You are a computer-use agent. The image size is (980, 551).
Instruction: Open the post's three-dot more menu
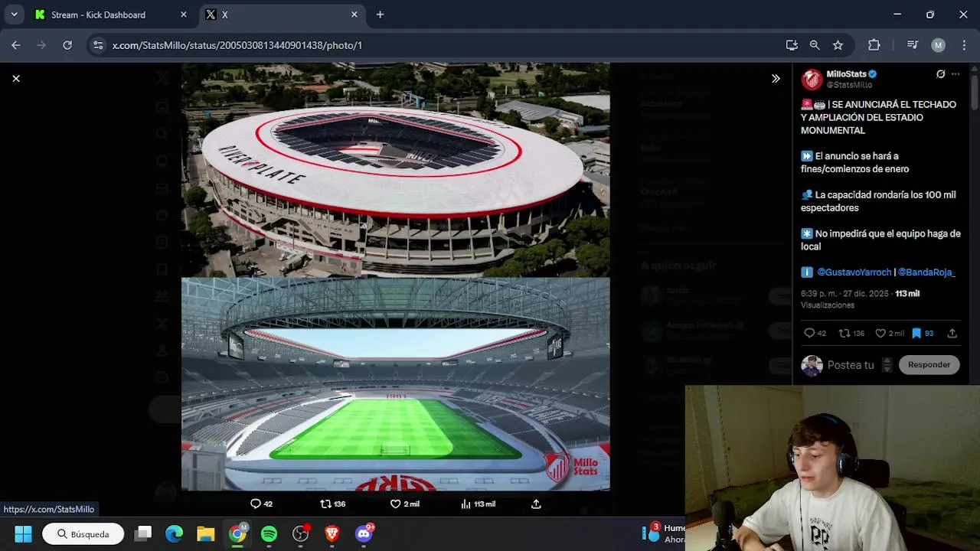tap(955, 74)
